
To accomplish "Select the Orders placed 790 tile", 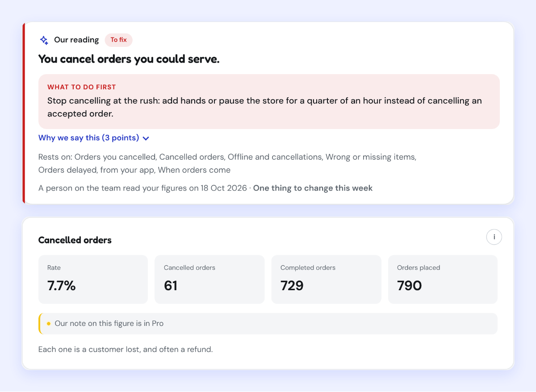I will [x=443, y=279].
